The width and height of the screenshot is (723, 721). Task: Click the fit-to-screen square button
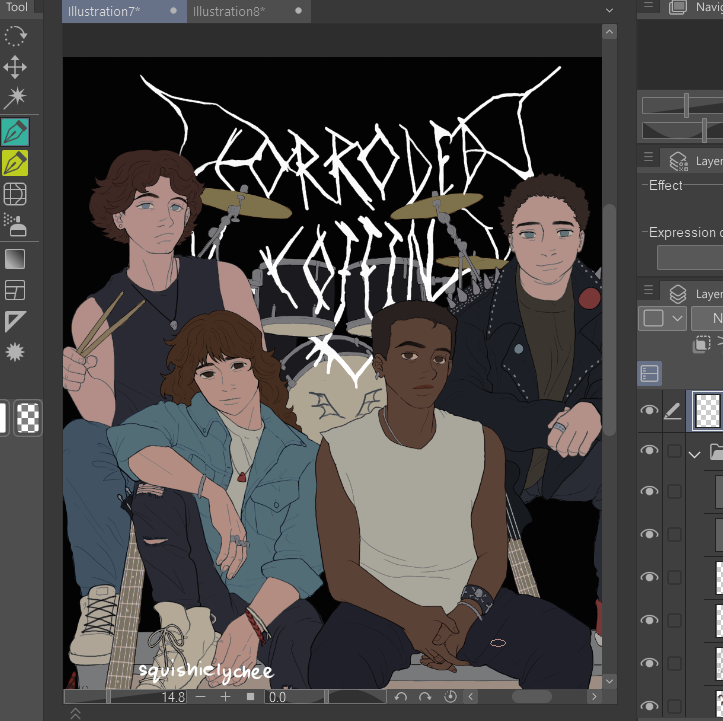[x=250, y=697]
